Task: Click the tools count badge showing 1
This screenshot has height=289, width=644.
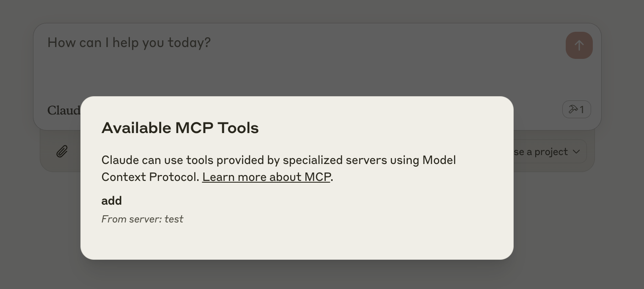Action: pos(577,109)
